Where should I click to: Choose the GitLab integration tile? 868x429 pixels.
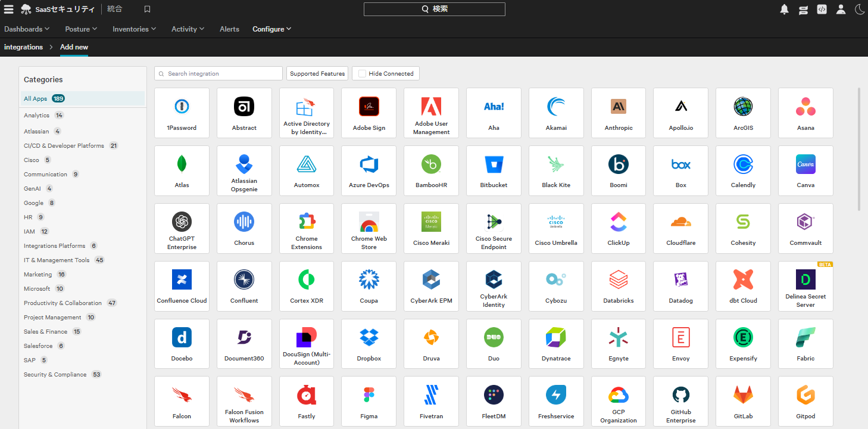[743, 401]
